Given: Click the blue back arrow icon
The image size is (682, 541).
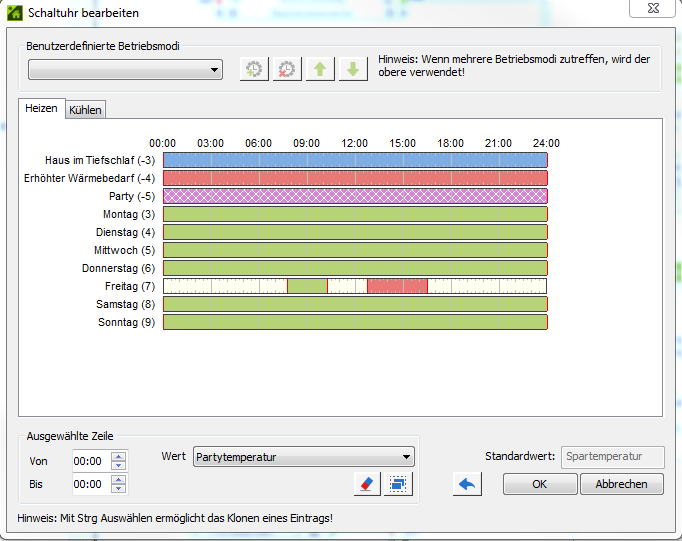Looking at the screenshot, I should pos(467,484).
